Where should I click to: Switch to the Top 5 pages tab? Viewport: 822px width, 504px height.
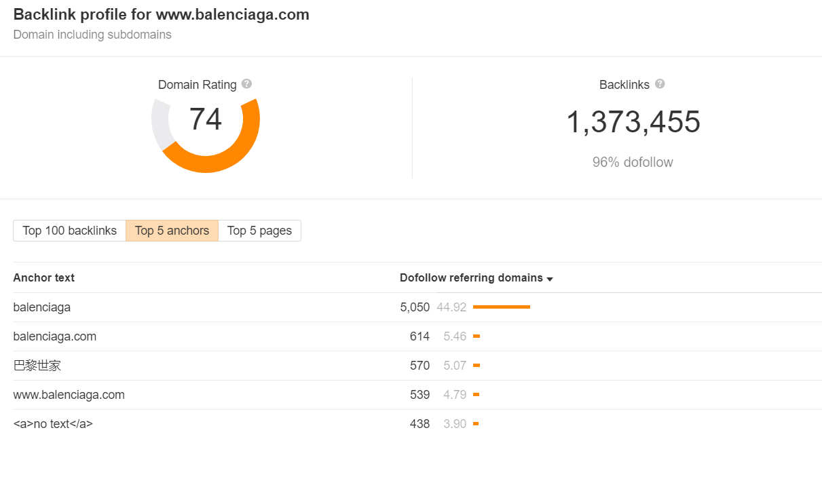(x=259, y=231)
